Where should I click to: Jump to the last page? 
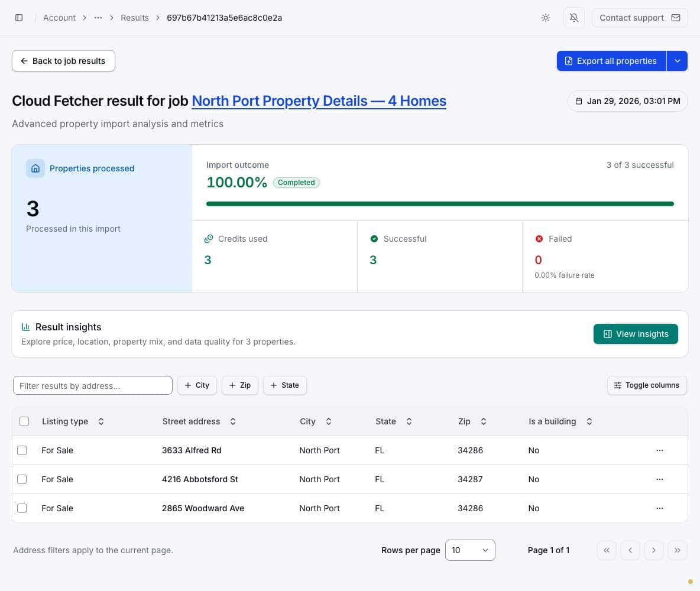point(677,550)
